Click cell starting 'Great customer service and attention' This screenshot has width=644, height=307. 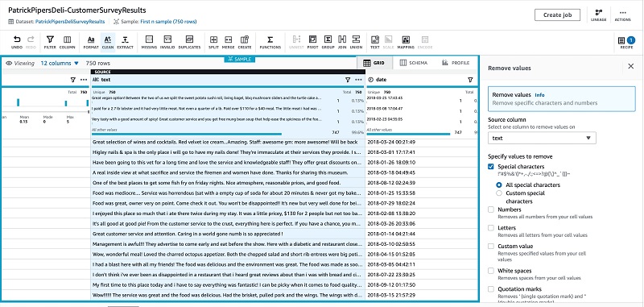(x=228, y=234)
